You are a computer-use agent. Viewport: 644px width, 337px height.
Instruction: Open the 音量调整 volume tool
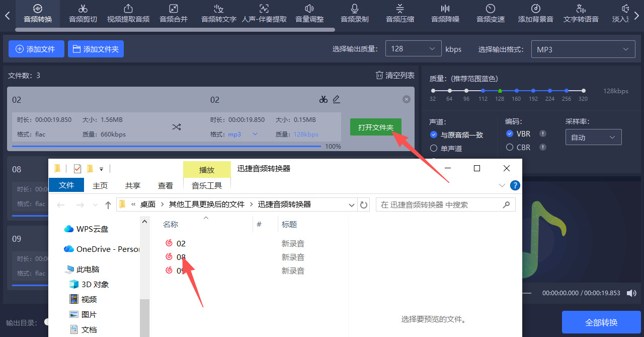309,14
